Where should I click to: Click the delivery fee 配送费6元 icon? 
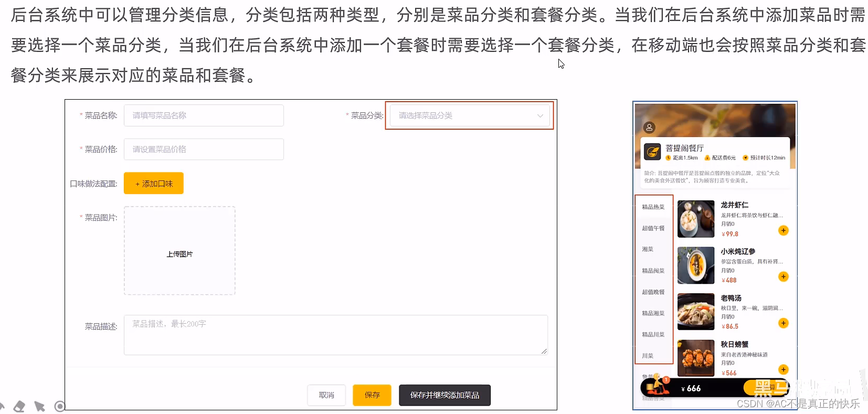click(x=707, y=158)
